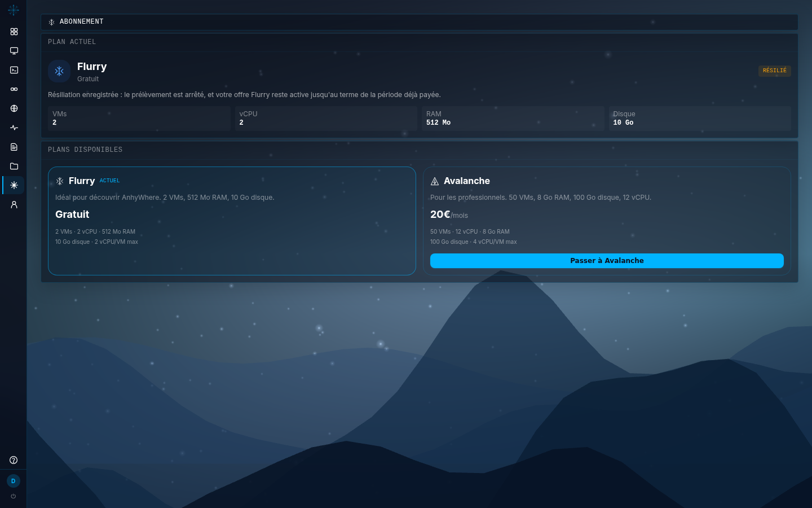
Task: Click the 'Pour les professionnels' description
Action: pyautogui.click(x=541, y=198)
